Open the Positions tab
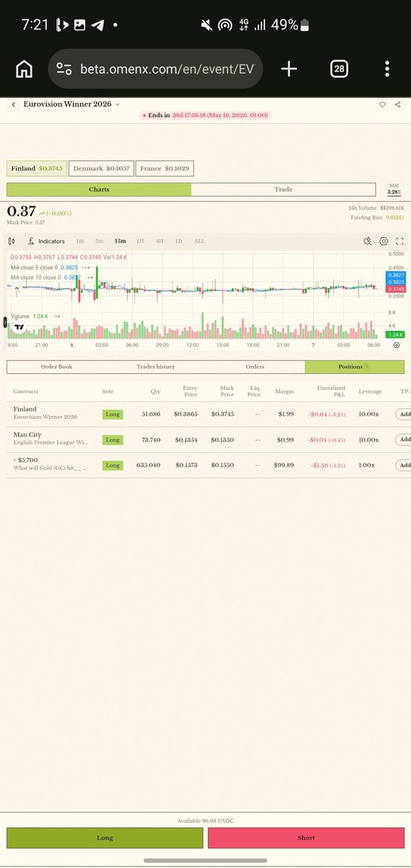Screen dimensions: 411x868 [x=354, y=367]
